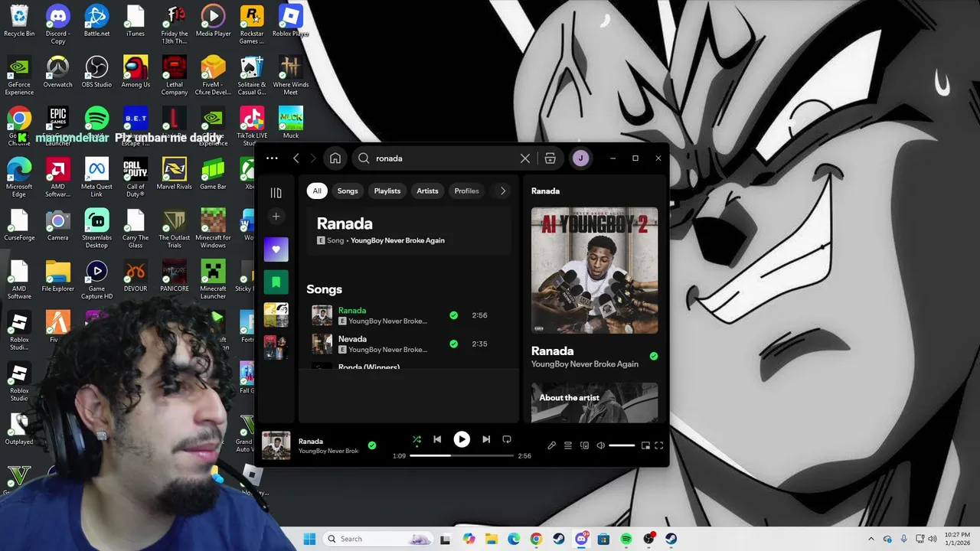Screen dimensions: 980x551
Task: Switch to Profiles filter
Action: (466, 191)
